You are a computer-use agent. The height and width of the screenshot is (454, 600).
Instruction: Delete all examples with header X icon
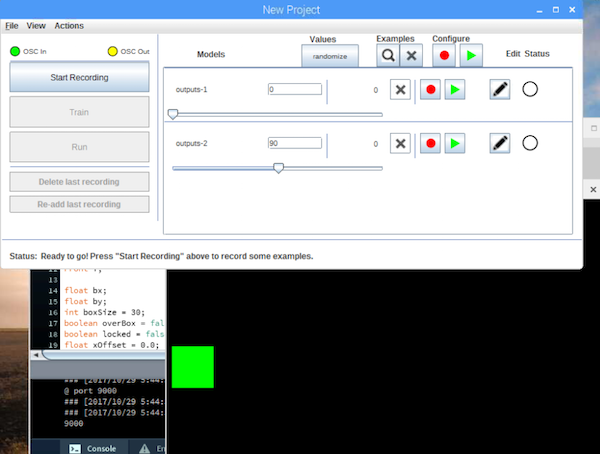(x=411, y=56)
